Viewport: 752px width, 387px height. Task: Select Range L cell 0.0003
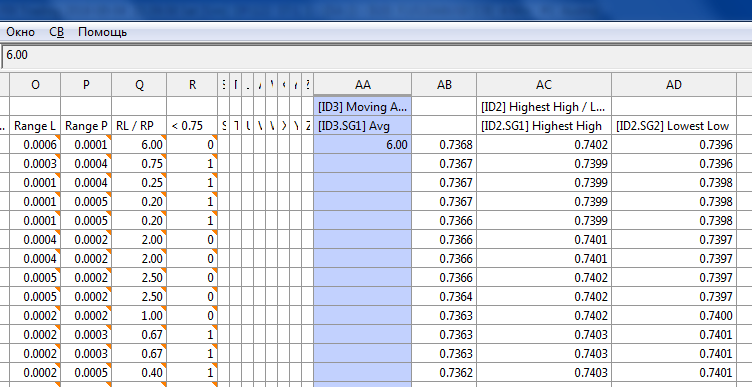point(35,164)
